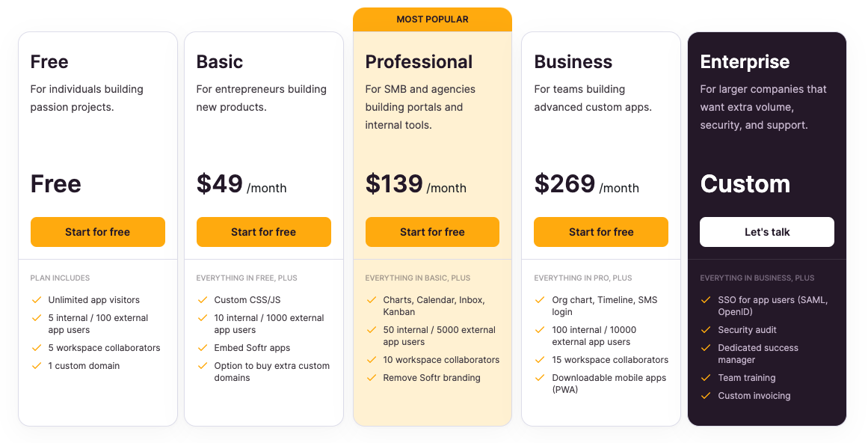
Task: Click the checkmark next to Embed Softr apps
Action: click(203, 348)
